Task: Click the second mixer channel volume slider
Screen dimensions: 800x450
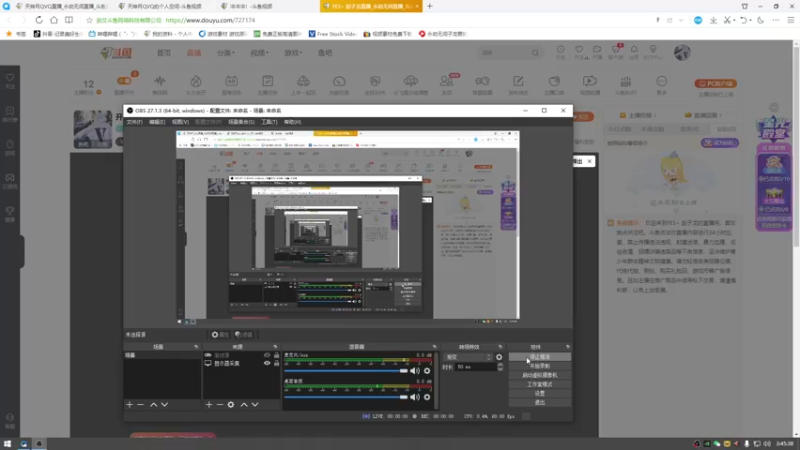Action: coord(346,397)
